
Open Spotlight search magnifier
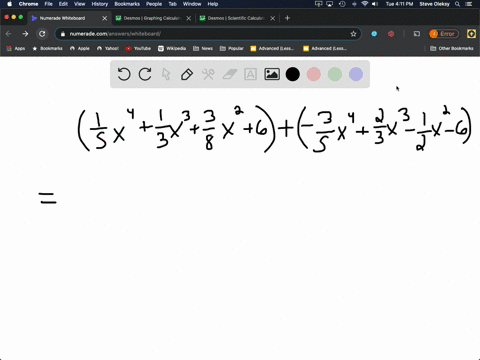click(458, 4)
